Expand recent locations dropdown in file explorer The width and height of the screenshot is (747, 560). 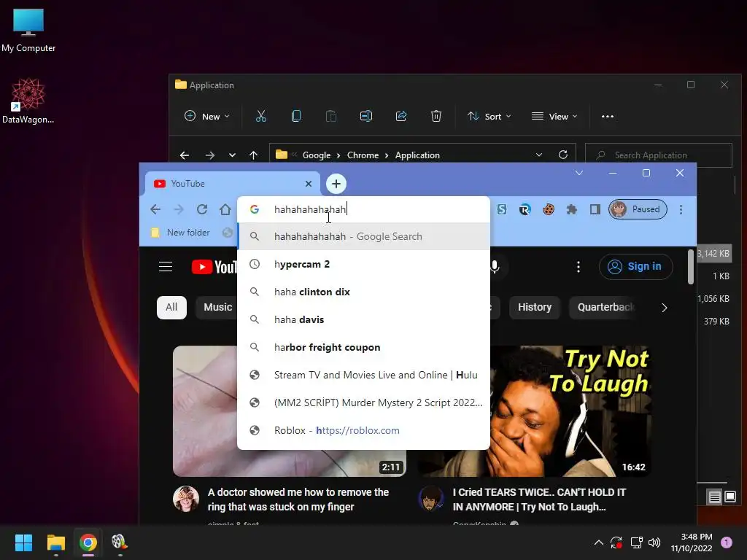pyautogui.click(x=232, y=155)
